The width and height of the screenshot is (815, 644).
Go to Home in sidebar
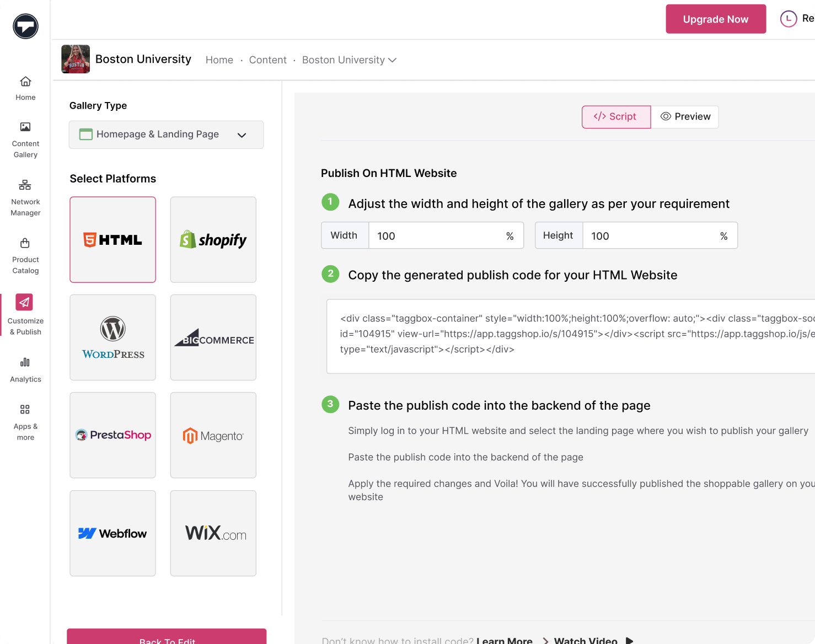pyautogui.click(x=25, y=89)
